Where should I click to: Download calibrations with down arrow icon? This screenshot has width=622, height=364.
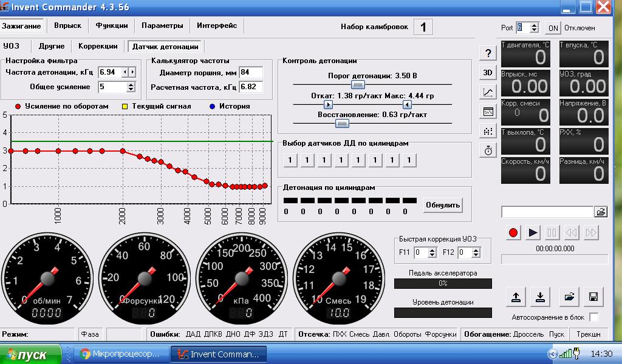coord(540,297)
